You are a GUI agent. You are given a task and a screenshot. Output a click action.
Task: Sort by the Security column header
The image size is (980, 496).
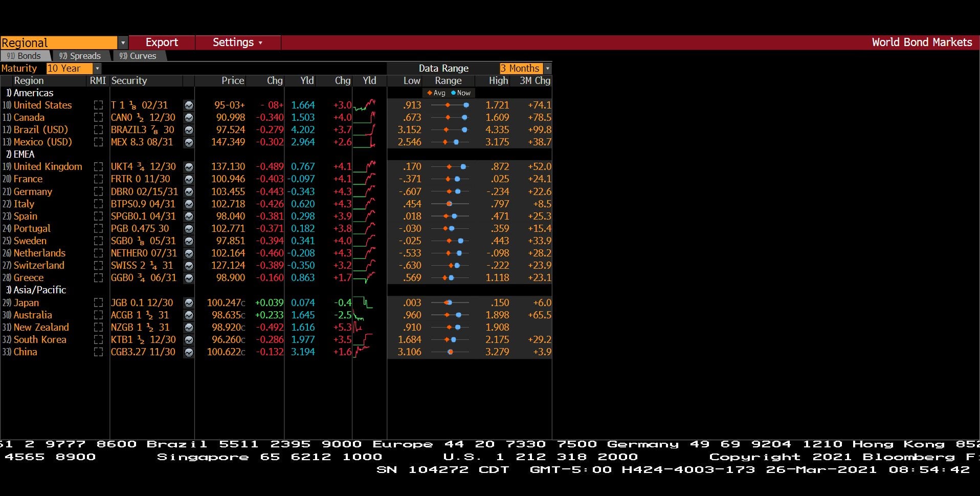[129, 80]
